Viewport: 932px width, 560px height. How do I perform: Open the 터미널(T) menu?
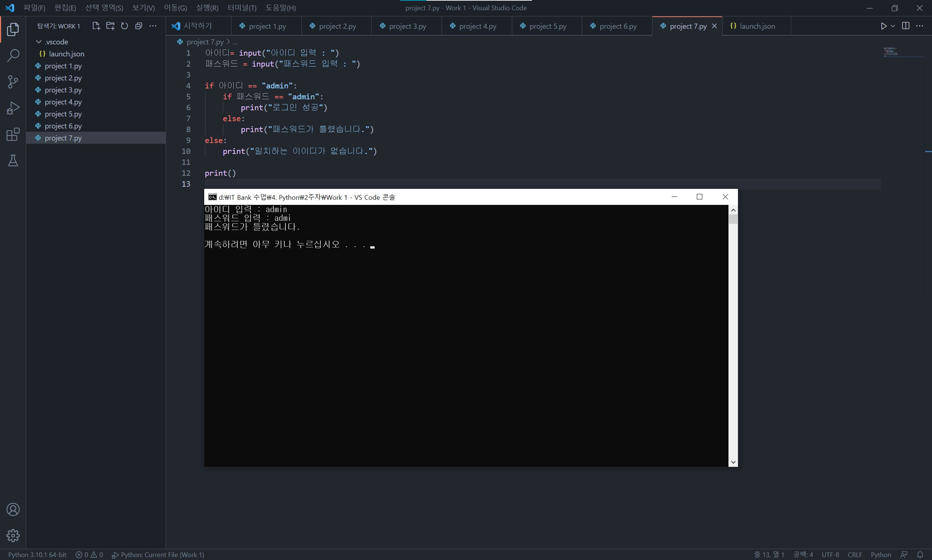242,8
